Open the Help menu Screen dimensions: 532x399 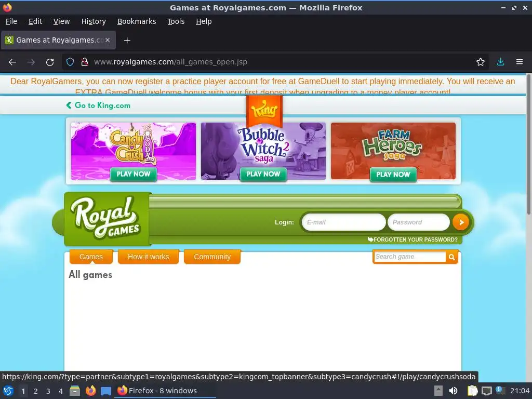(204, 21)
